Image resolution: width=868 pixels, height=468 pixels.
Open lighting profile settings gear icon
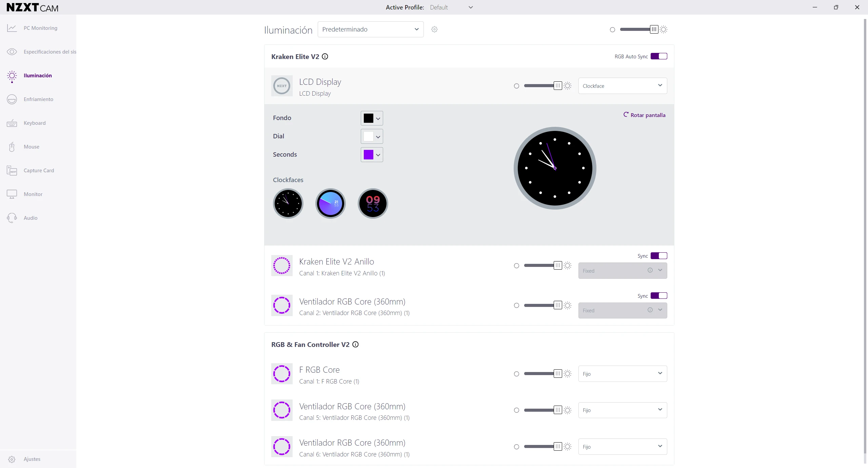coord(434,30)
